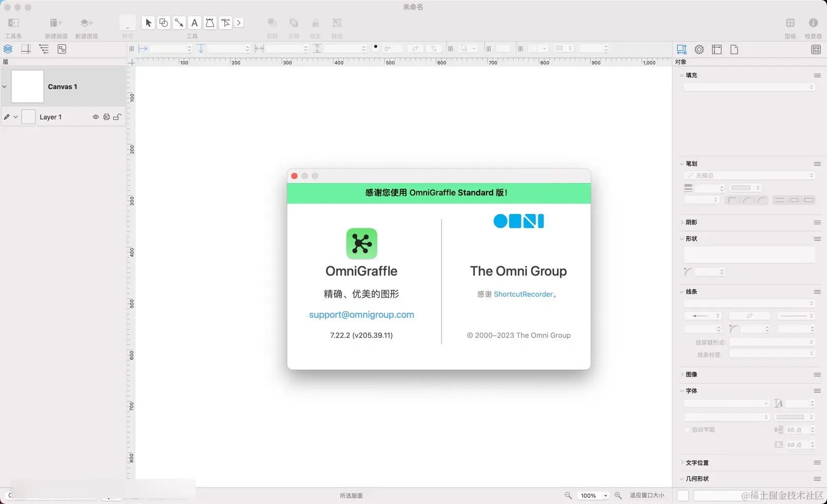Close the OmniGraffle about dialog

[294, 176]
